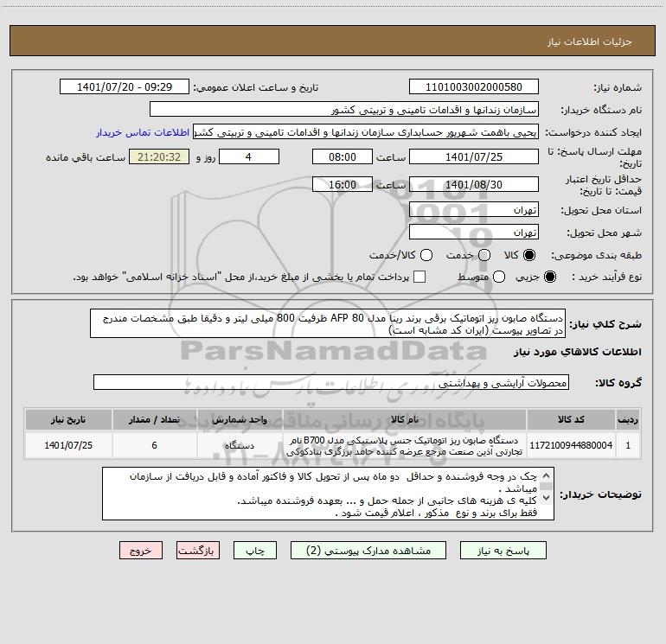This screenshot has height=644, width=666.
Task: Choose the متوسط purchase type radio
Action: 499,277
